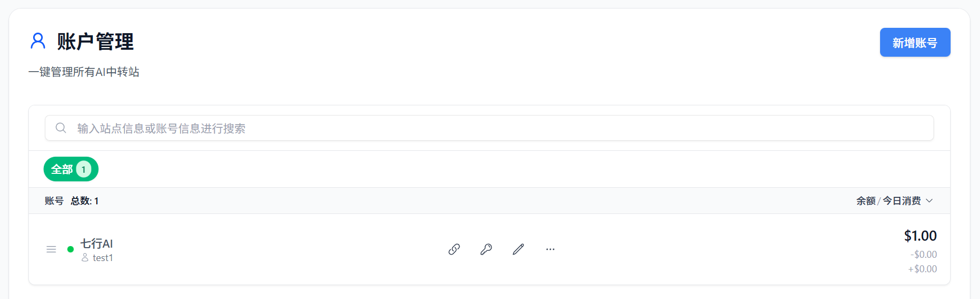Edit the 七行AI account with pencil icon

518,249
